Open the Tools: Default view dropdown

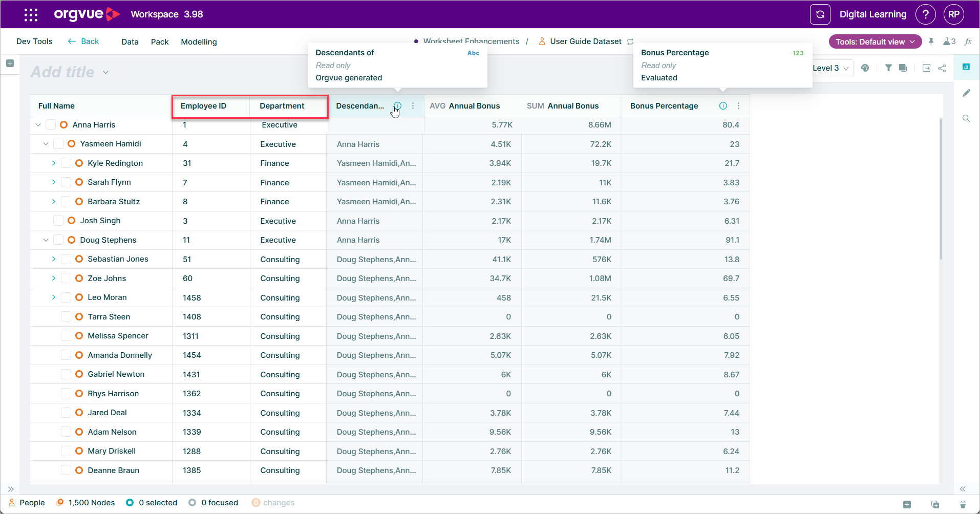(x=875, y=41)
